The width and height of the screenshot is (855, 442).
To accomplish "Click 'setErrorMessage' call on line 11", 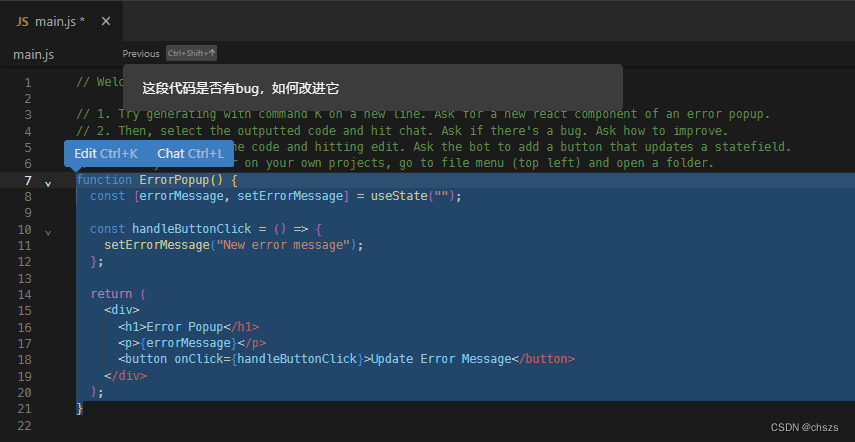I will click(x=157, y=245).
